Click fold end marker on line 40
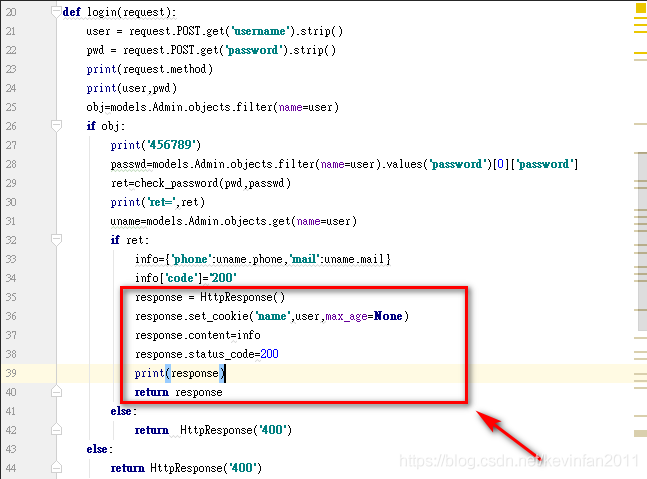The image size is (647, 479). coord(57,392)
